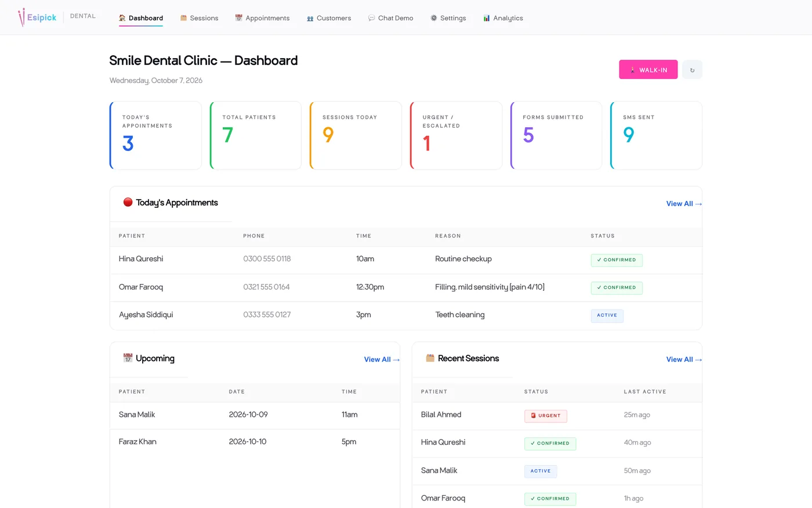Viewport: 812px width, 508px height.
Task: Click the Teeth cleaning reason
Action: click(x=460, y=315)
